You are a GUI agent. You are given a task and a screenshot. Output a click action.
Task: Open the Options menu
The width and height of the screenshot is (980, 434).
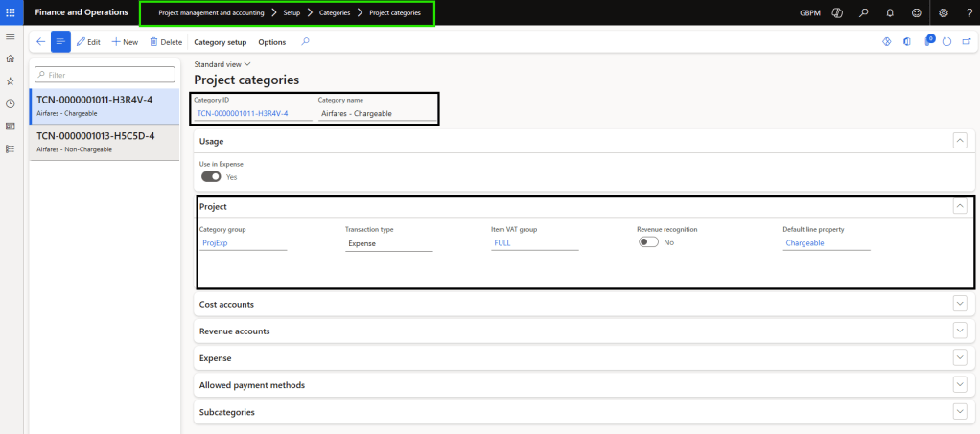(271, 42)
